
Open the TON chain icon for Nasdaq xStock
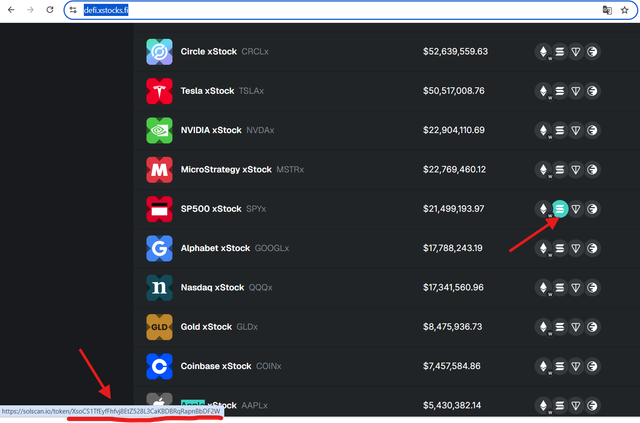tap(576, 287)
